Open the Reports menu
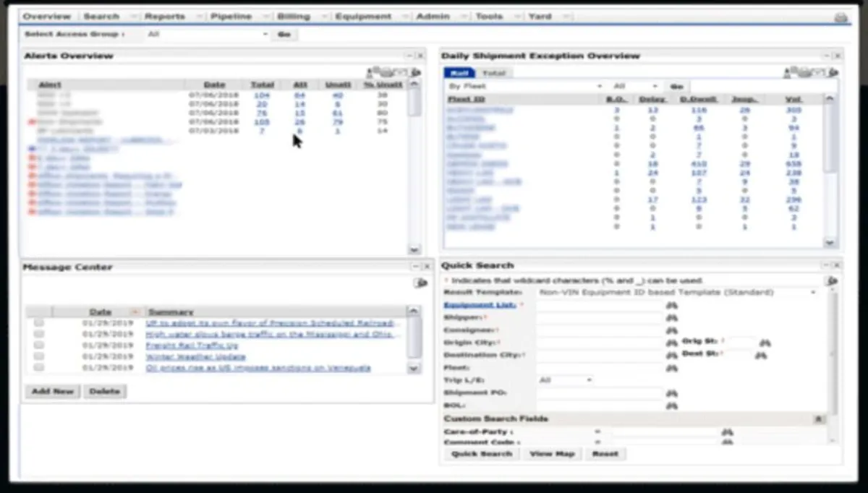The image size is (868, 493). (x=166, y=17)
